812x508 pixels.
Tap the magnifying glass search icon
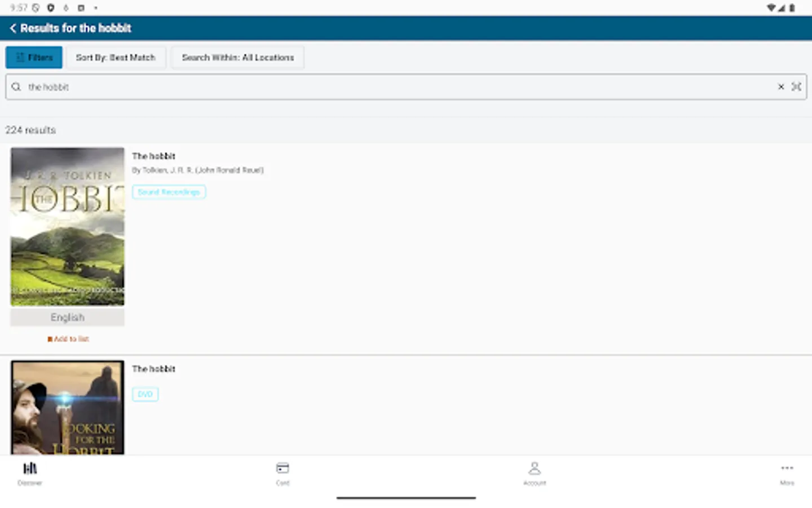point(16,86)
